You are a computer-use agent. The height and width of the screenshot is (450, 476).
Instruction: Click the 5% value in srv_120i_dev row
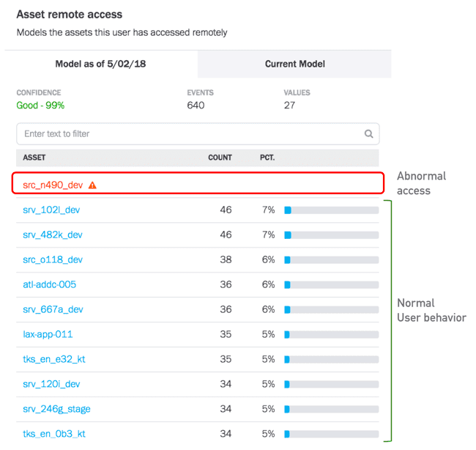[x=268, y=384]
